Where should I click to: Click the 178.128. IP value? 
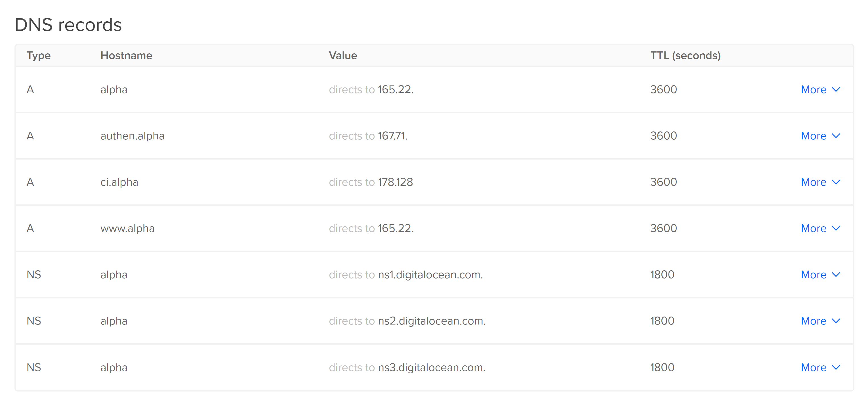[x=396, y=182]
